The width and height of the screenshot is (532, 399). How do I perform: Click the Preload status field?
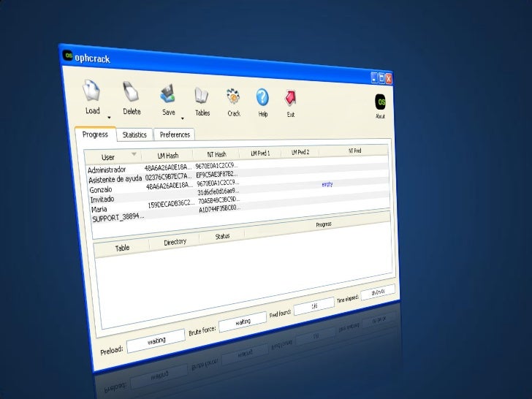click(x=156, y=341)
